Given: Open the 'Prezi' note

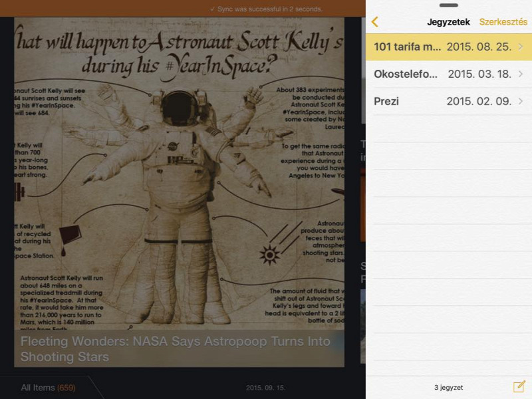Looking at the screenshot, I should click(x=449, y=101).
